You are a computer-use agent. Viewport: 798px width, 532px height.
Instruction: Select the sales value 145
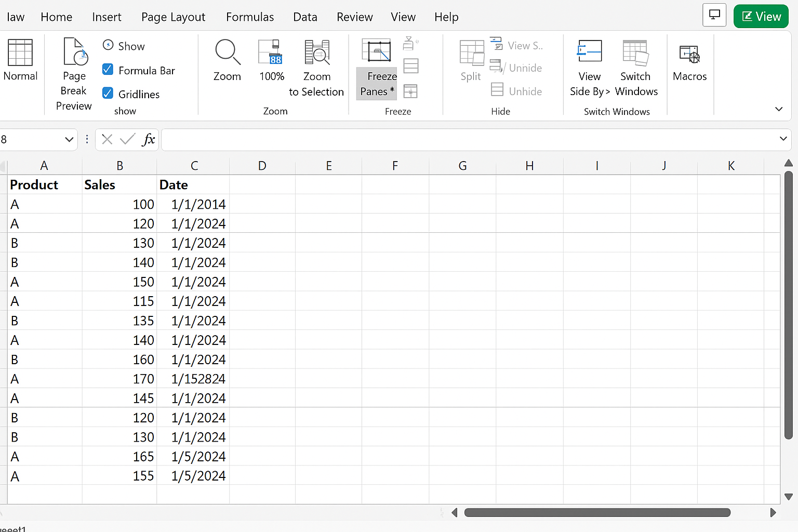[x=119, y=398]
